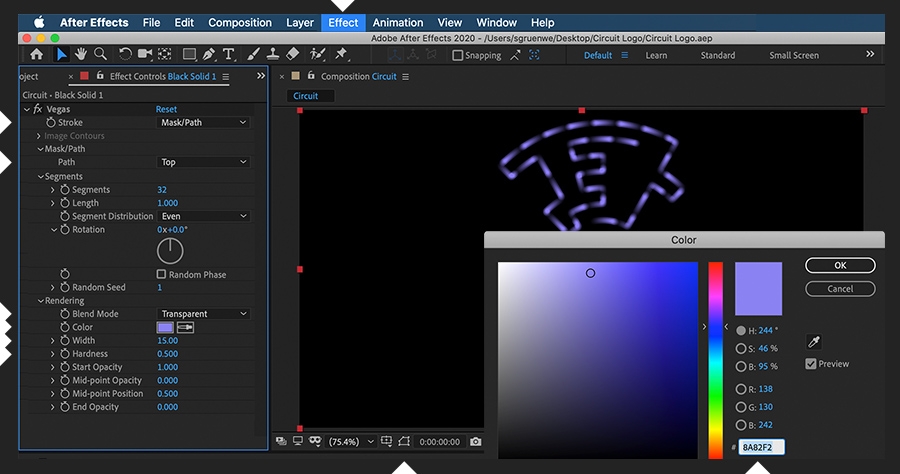Select the Hand tool in toolbar
Viewport: 900px width, 474px height.
81,54
